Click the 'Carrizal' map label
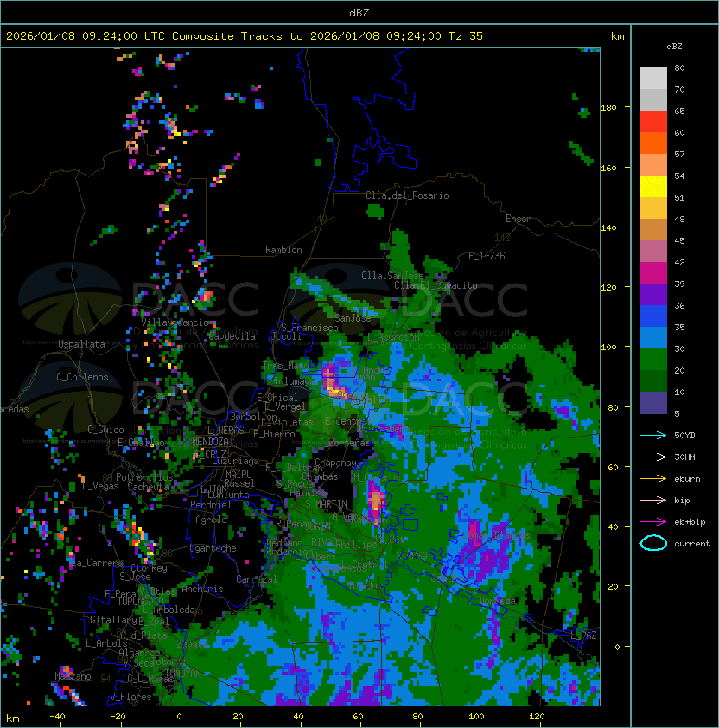 coord(257,579)
